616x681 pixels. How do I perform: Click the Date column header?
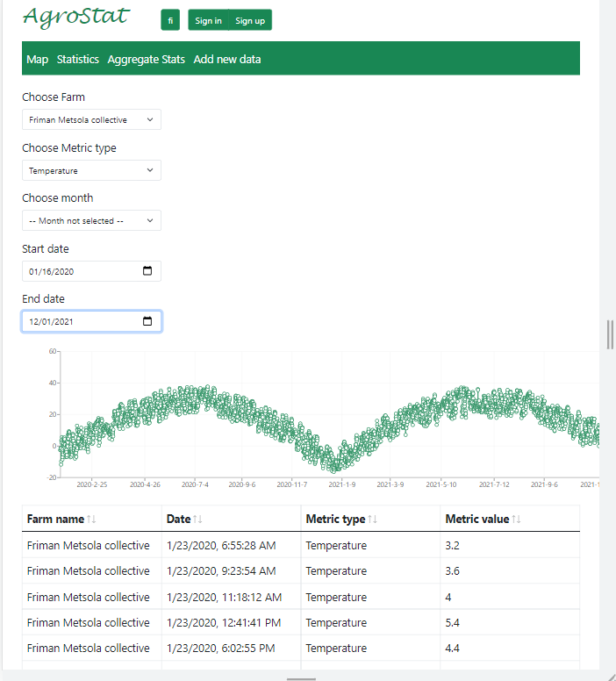(x=231, y=519)
